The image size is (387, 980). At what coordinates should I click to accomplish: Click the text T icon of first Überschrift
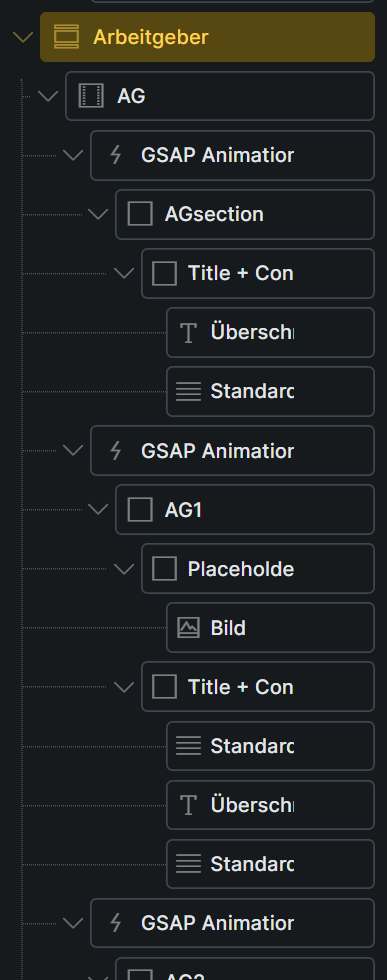click(x=188, y=332)
